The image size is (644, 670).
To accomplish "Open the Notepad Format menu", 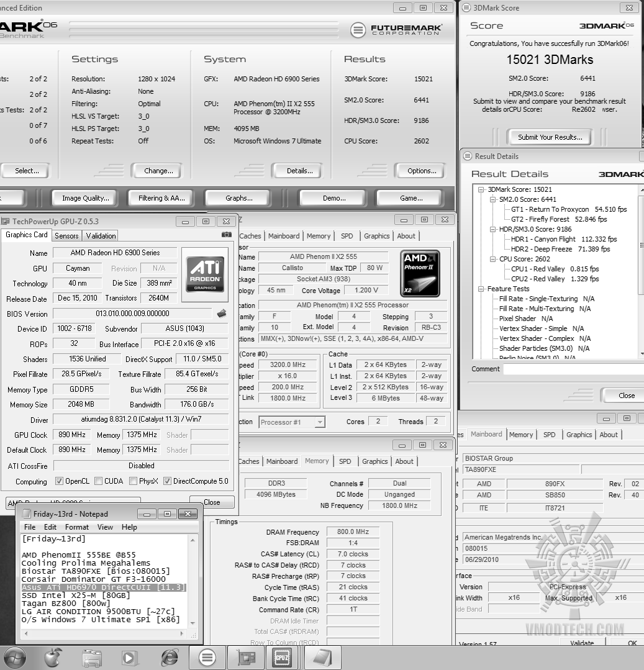I will pos(77,527).
